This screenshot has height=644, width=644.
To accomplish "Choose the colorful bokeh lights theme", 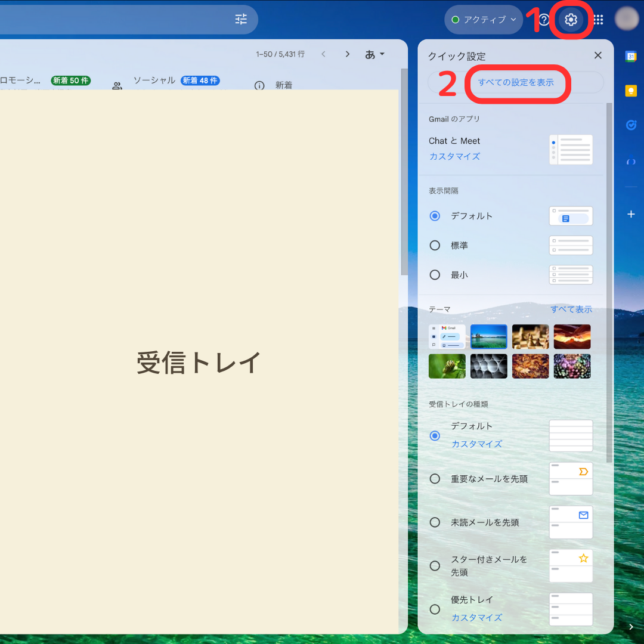I will (572, 366).
